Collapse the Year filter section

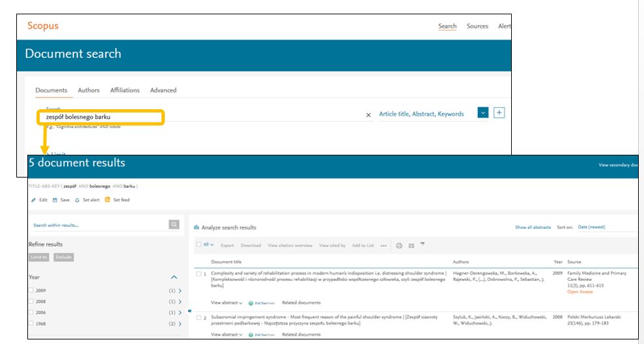point(174,278)
